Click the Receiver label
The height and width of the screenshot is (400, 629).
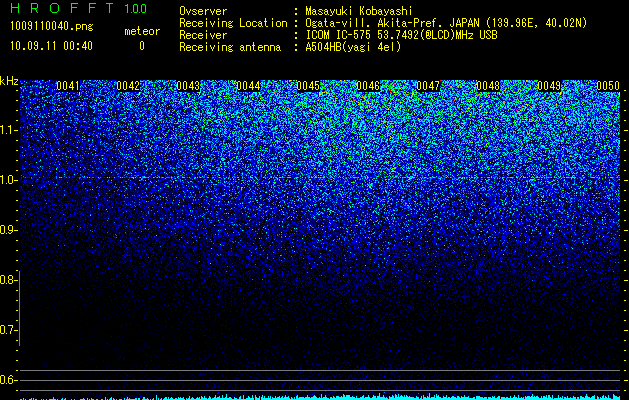click(x=203, y=35)
